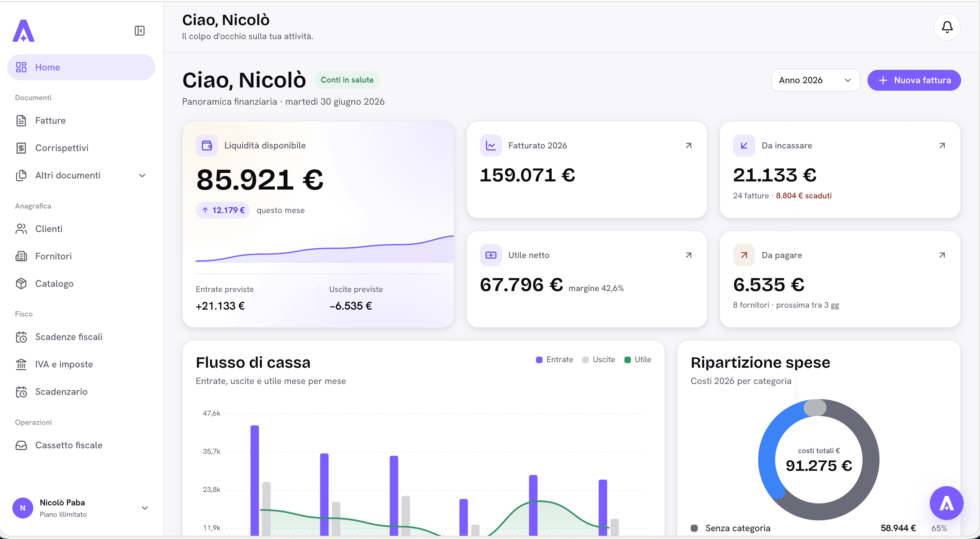Open the Fornitori page
The height and width of the screenshot is (539, 980).
(x=81, y=256)
